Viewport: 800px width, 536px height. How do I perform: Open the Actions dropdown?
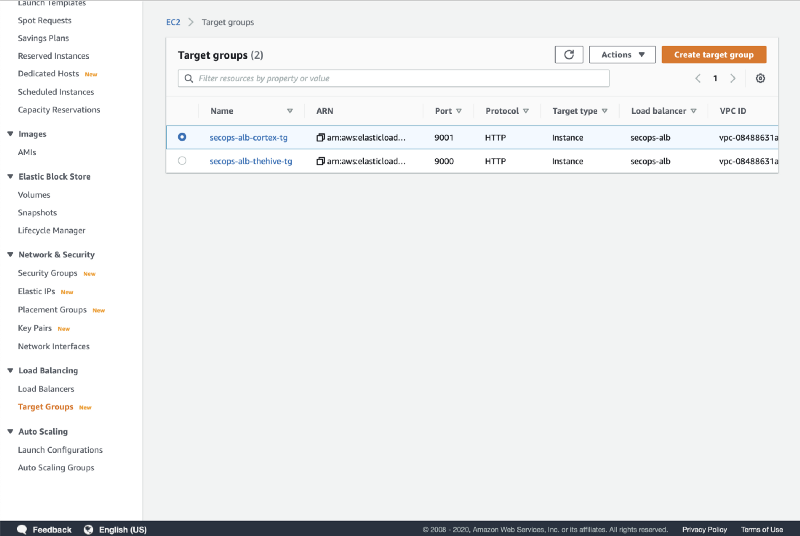click(622, 55)
